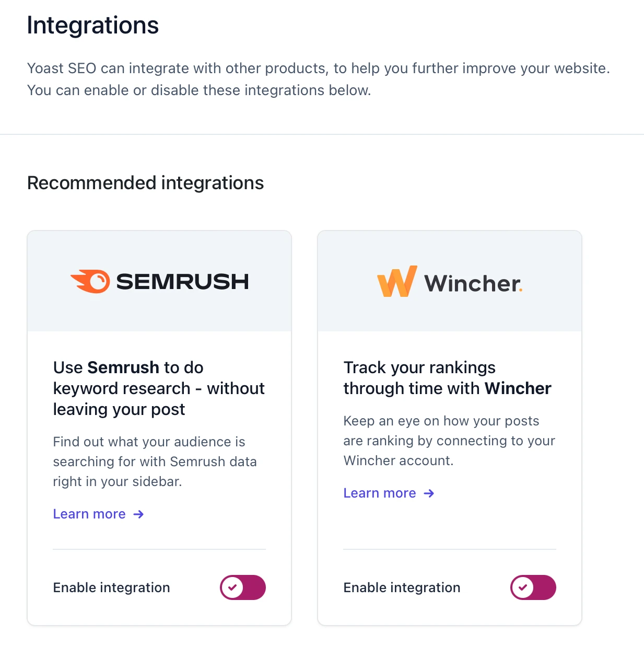Screen dimensions: 644x646
Task: Click the SEMRUSH wordmark in the card banner
Action: coord(182,282)
